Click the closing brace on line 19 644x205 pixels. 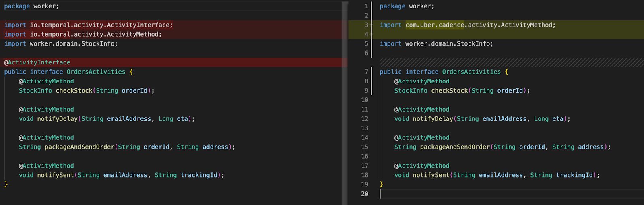(x=382, y=184)
